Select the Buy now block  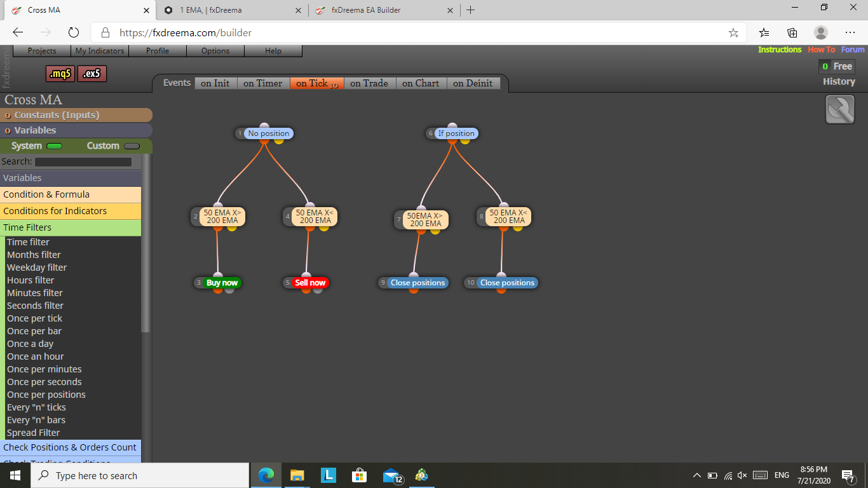point(222,283)
